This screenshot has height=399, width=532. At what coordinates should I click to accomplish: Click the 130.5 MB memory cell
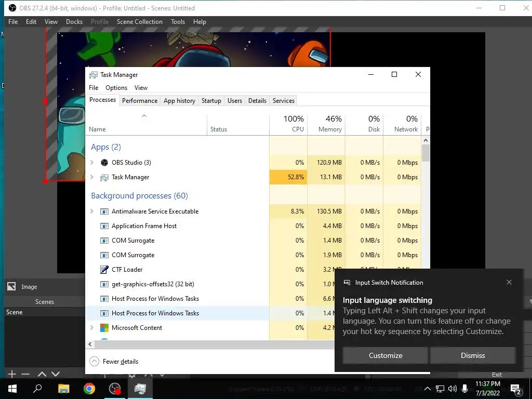click(x=326, y=211)
